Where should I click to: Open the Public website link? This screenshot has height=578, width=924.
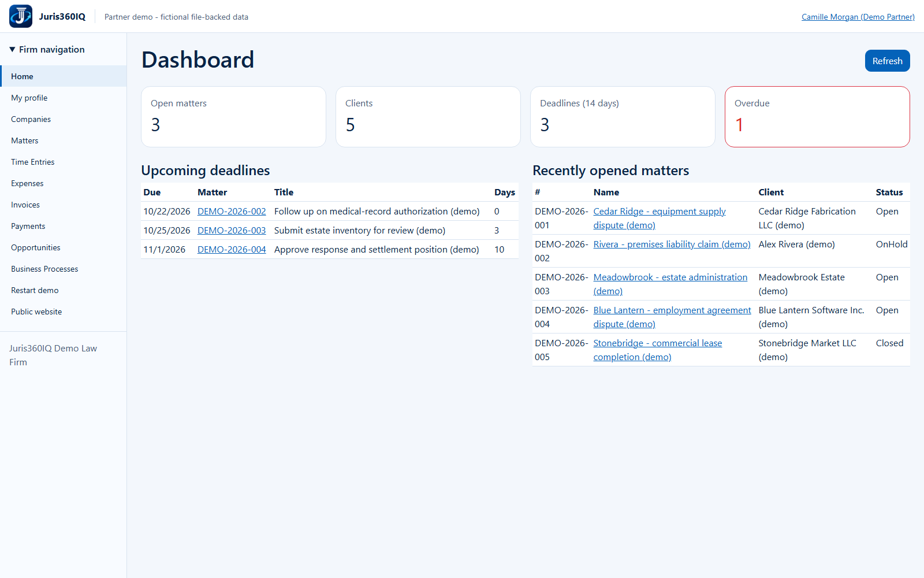click(x=64, y=312)
